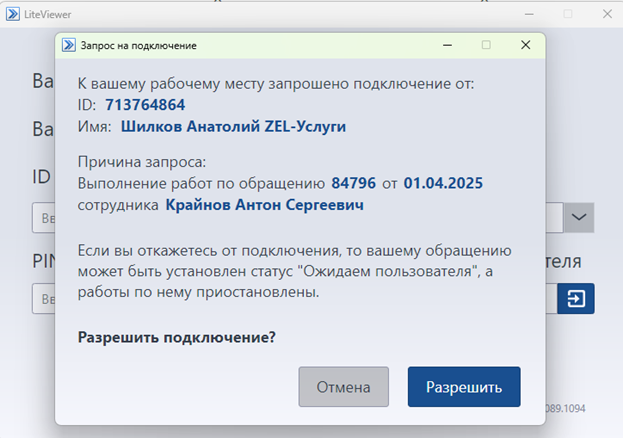Click the request number 84796
The height and width of the screenshot is (438, 623).
tap(354, 183)
